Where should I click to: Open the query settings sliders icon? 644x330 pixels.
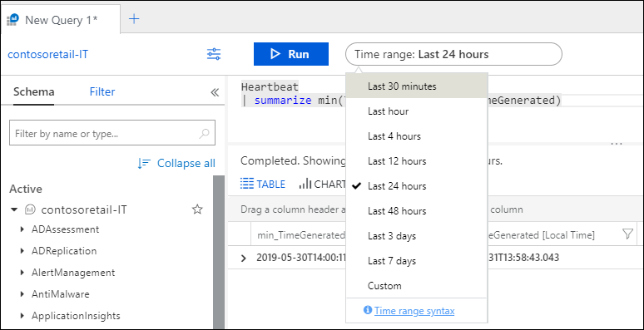[x=214, y=54]
